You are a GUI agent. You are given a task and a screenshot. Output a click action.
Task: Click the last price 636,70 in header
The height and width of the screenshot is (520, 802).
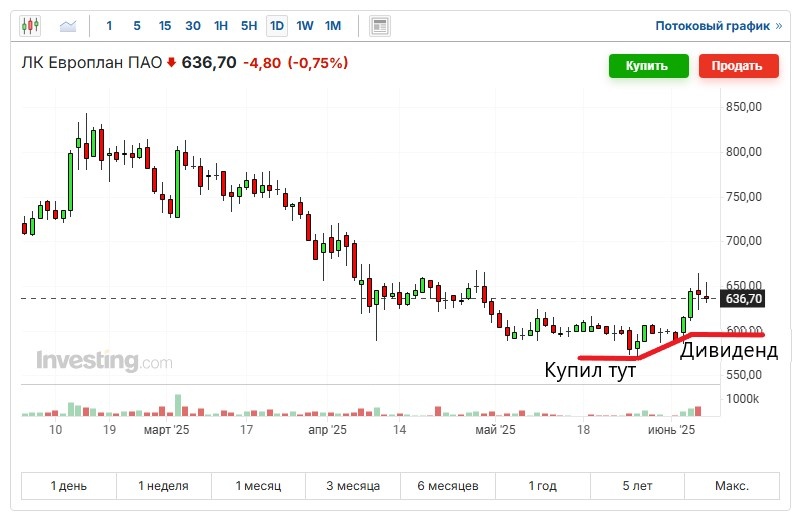click(209, 62)
